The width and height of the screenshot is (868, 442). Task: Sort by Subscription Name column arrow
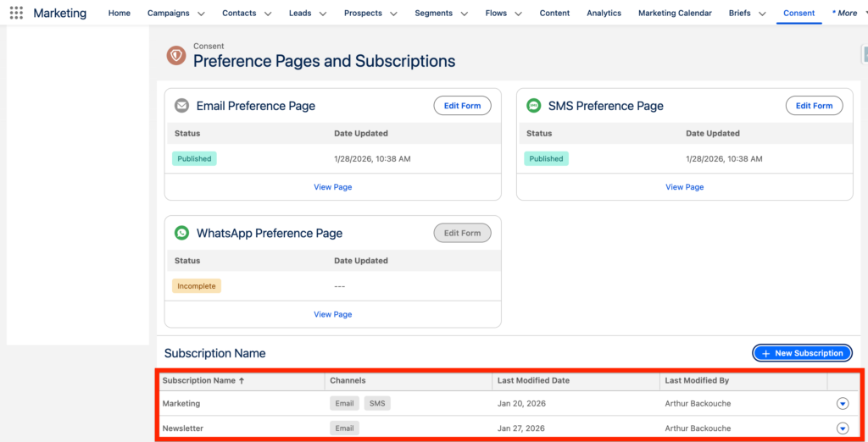tap(242, 381)
